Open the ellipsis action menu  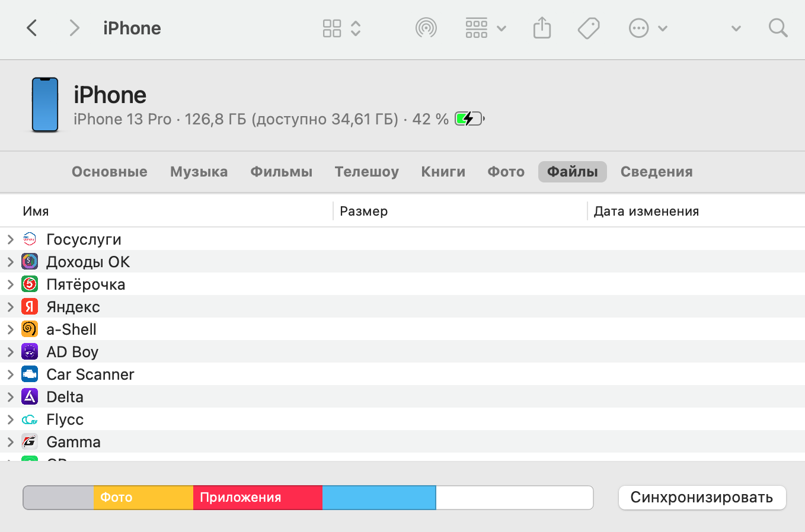638,28
